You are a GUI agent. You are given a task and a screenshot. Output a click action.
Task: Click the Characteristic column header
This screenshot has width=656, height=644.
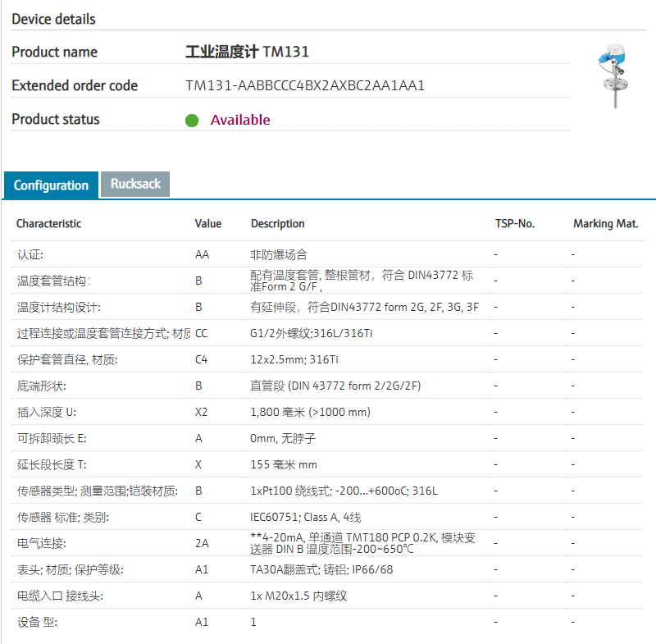click(x=48, y=224)
